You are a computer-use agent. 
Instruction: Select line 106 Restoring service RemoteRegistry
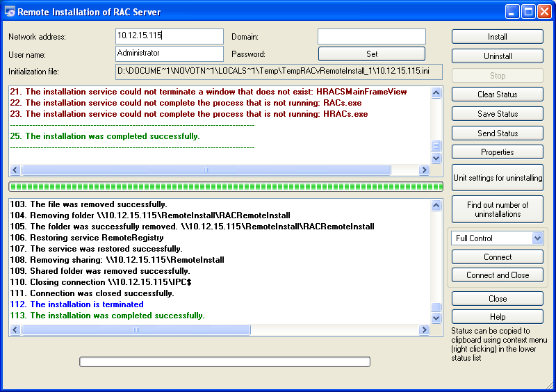coord(87,238)
